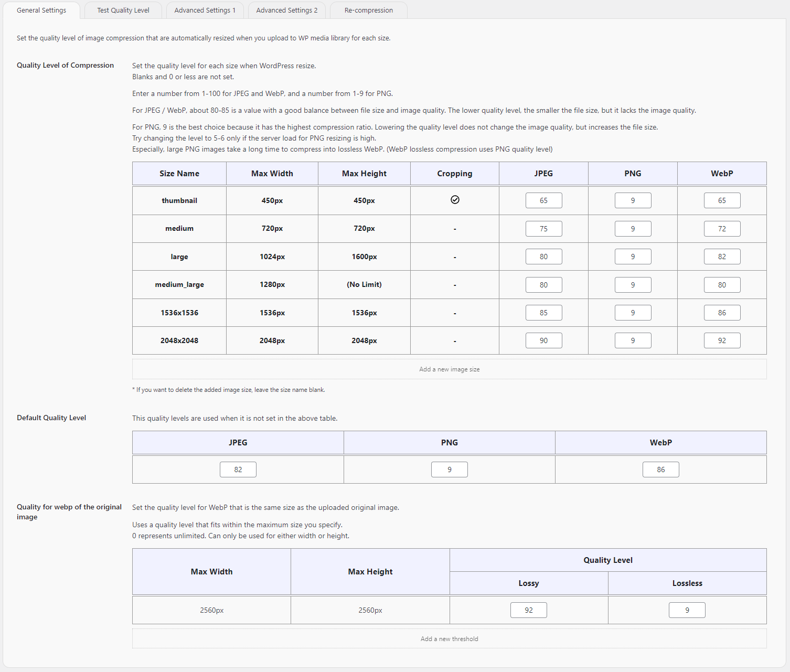790x672 pixels.
Task: Focus the 1536x1536 JPEG quality field
Action: (x=543, y=313)
